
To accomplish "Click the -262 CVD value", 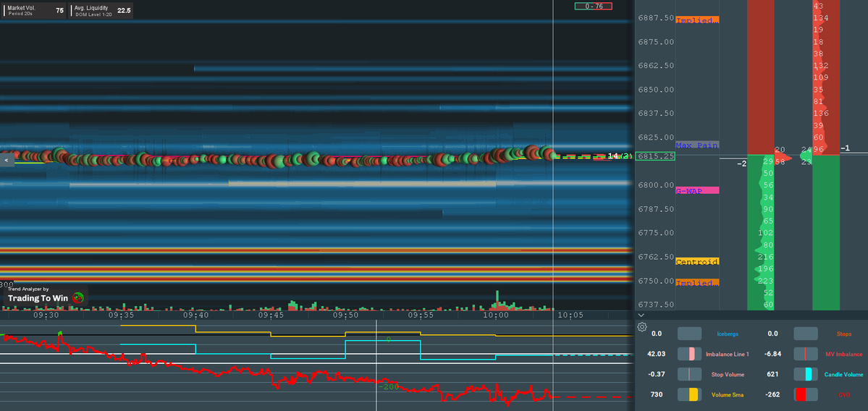I will [x=772, y=395].
